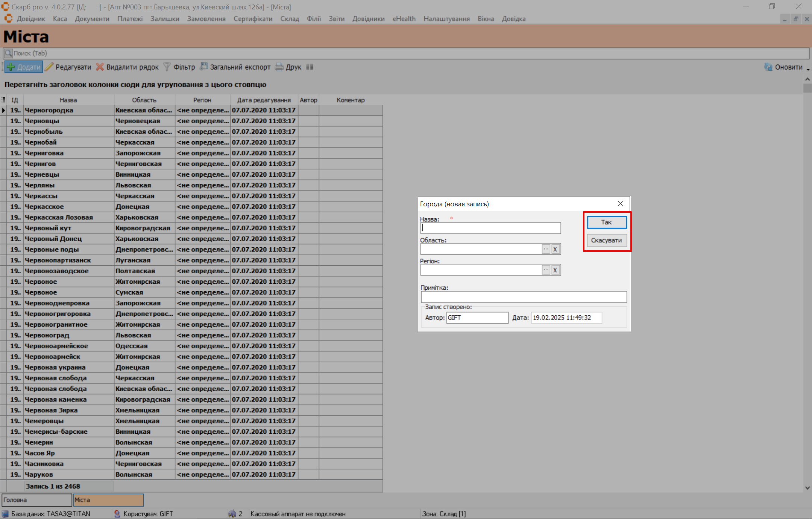Click the red X Видалити рядок icon

point(100,67)
